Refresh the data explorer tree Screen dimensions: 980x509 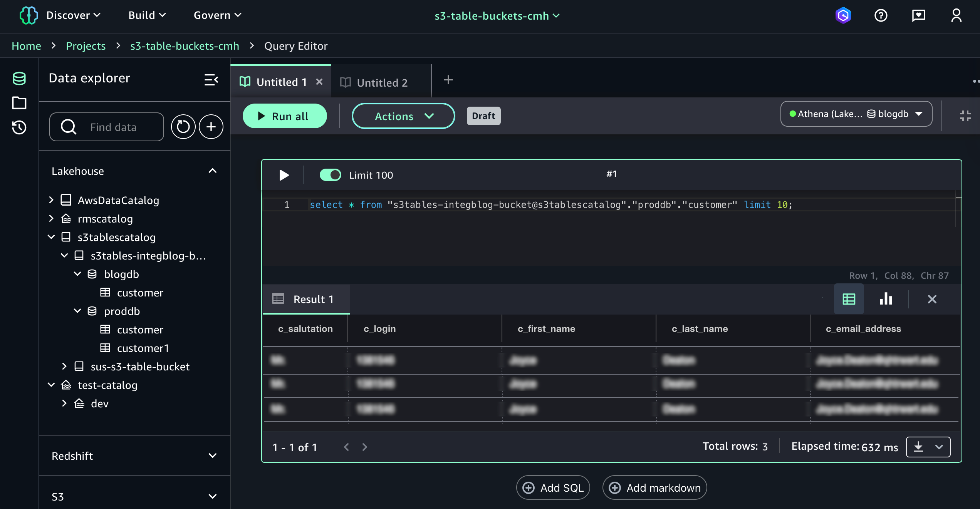[x=183, y=126]
